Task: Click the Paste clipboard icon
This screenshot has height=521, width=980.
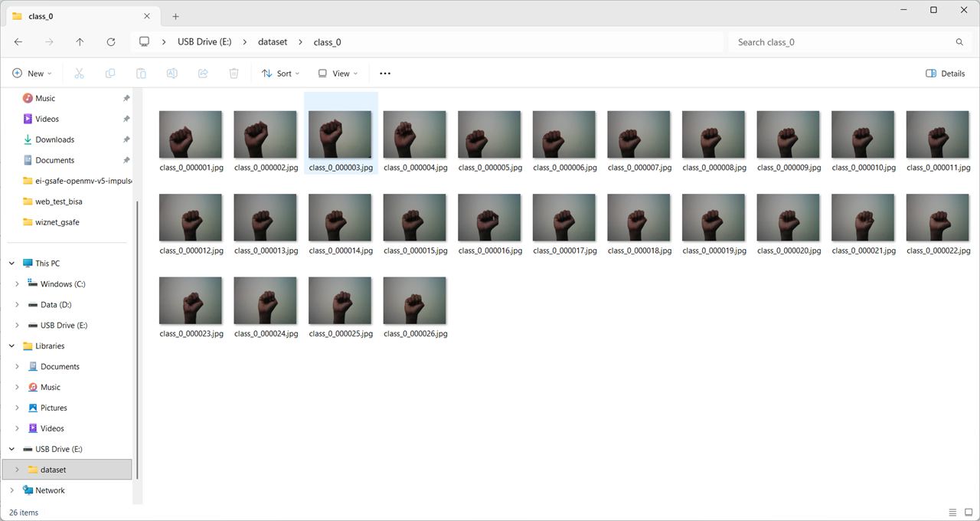Action: (141, 74)
